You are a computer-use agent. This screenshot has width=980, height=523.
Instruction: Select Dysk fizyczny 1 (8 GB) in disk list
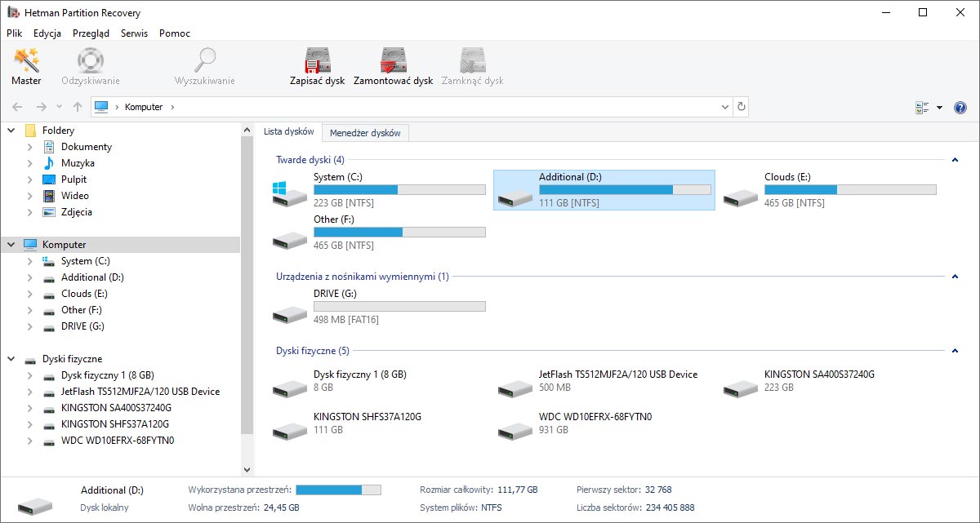[379, 381]
